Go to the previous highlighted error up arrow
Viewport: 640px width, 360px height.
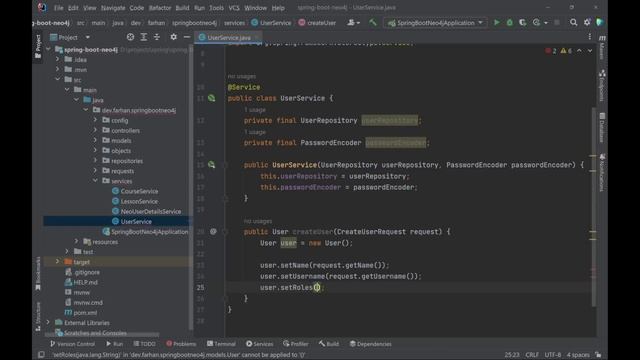(579, 51)
